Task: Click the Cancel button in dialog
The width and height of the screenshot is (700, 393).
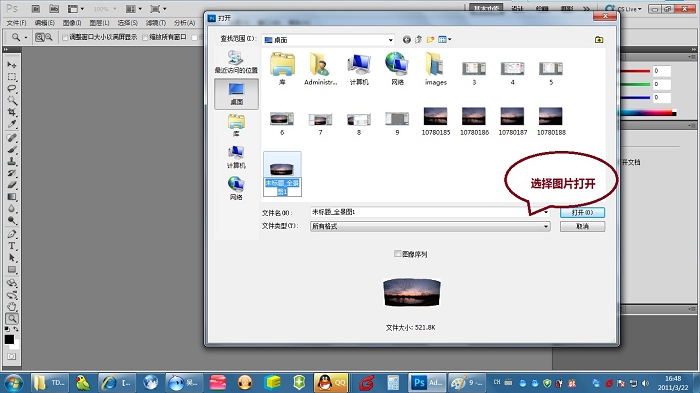Action: click(583, 226)
